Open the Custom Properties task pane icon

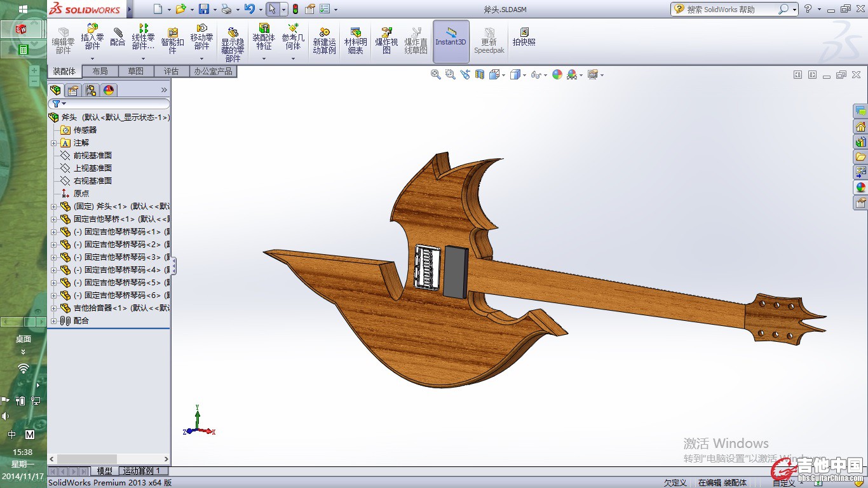click(861, 203)
